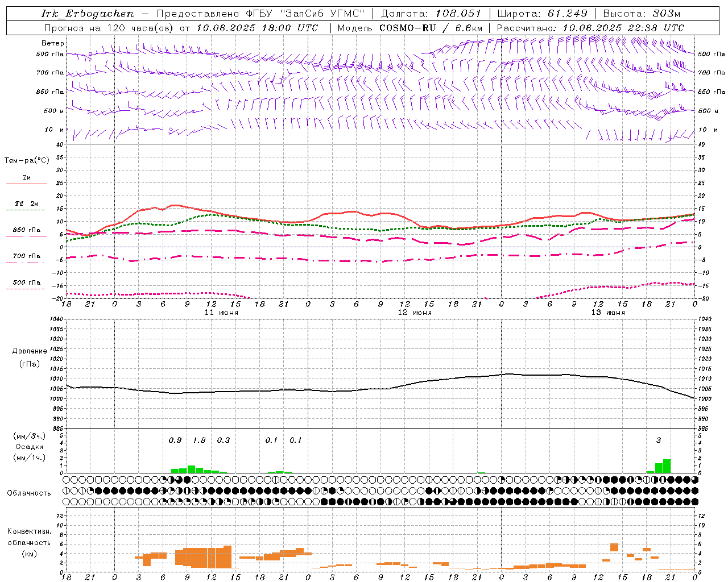728x582 pixels.
Task: Click the Облачность cloudiness label
Action: click(x=29, y=493)
